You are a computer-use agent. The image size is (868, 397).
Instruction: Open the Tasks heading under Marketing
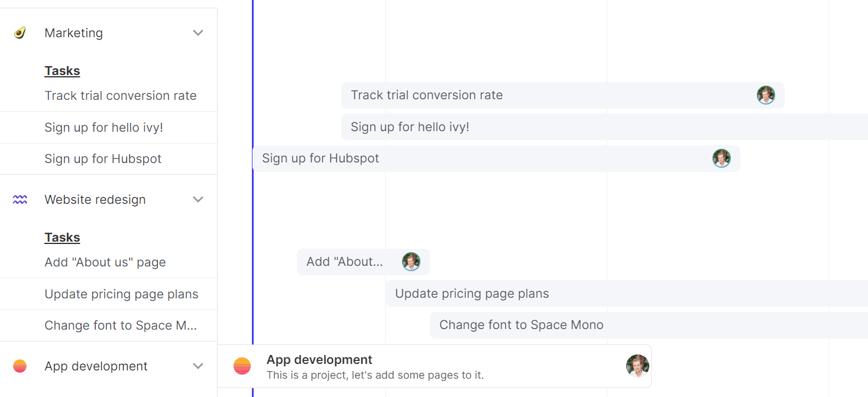click(x=62, y=71)
